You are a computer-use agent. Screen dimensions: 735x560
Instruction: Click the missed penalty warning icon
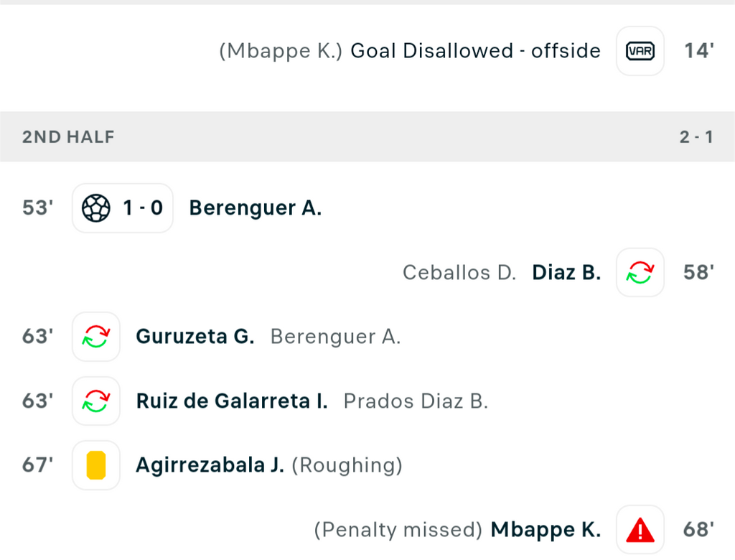(x=640, y=530)
